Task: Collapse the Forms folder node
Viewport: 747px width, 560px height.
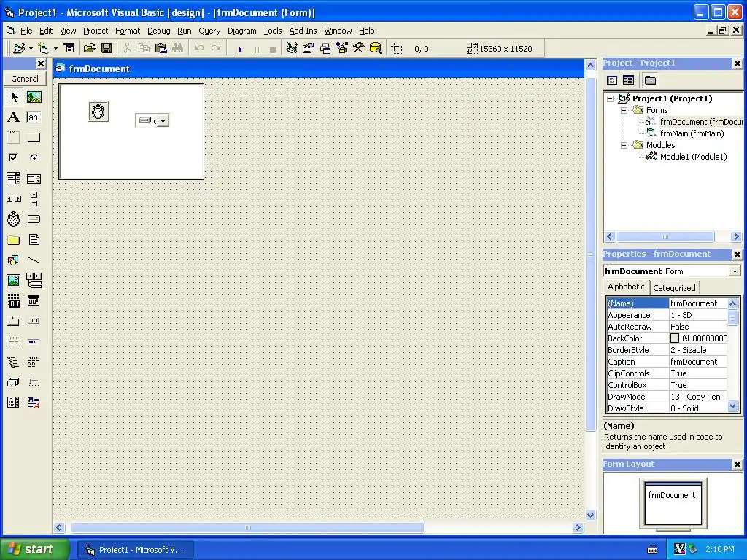Action: (x=624, y=110)
